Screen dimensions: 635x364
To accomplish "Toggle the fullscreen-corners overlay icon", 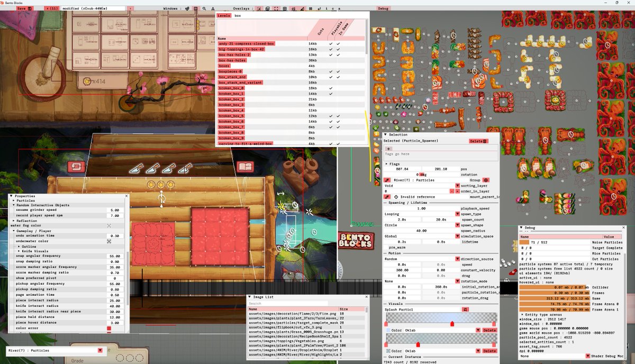I will 276,8.
